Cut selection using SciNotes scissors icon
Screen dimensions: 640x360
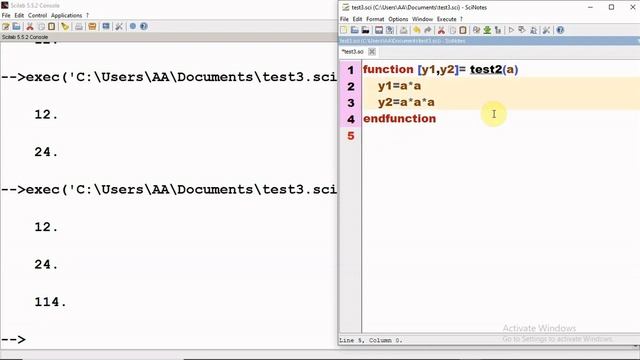click(441, 30)
